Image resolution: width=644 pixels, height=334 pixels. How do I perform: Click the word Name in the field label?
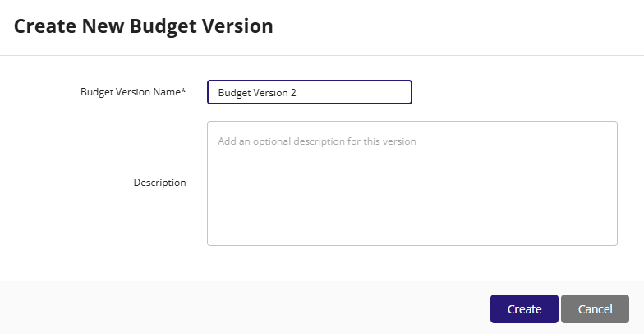tap(166, 92)
